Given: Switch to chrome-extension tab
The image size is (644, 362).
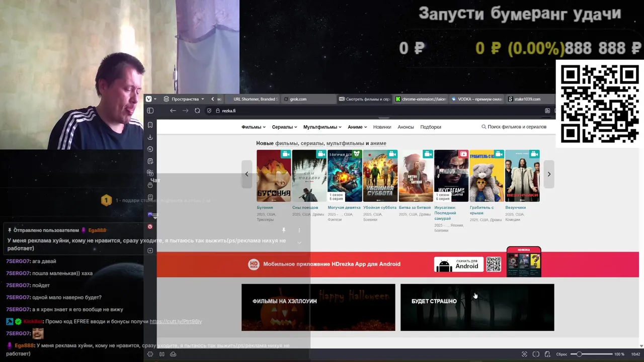Looking at the screenshot, I should (421, 99).
